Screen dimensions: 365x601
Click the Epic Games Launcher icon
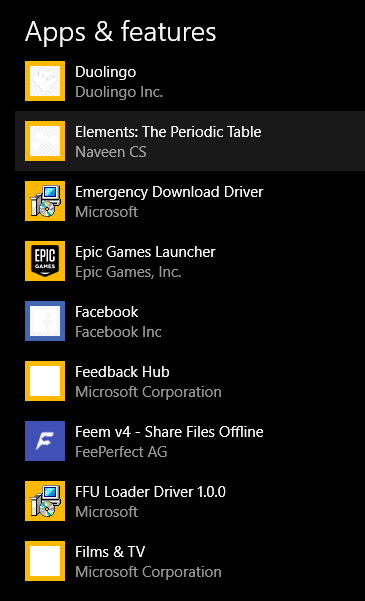45,261
